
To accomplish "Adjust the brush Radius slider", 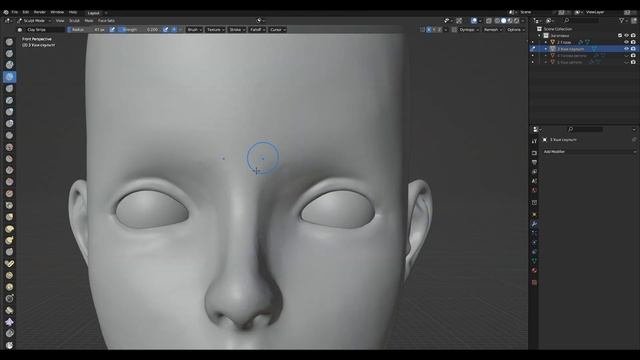I will click(x=87, y=30).
